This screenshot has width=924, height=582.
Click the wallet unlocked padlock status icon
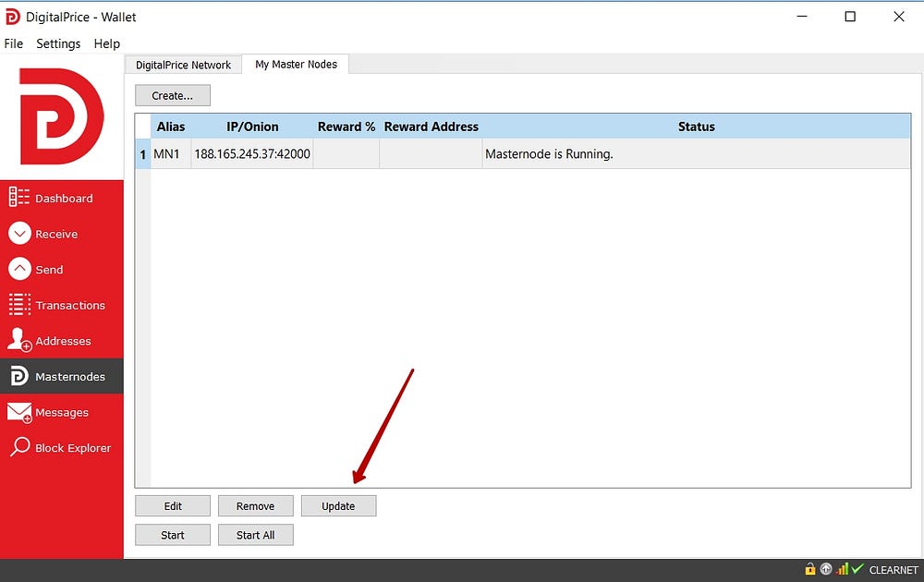(x=810, y=569)
